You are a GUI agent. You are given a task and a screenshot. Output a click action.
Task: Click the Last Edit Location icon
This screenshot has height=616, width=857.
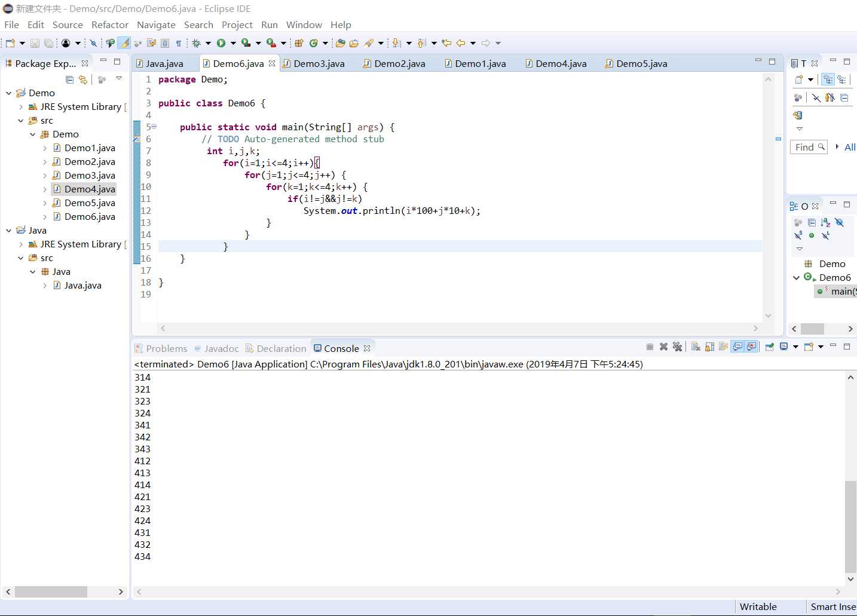(x=446, y=43)
